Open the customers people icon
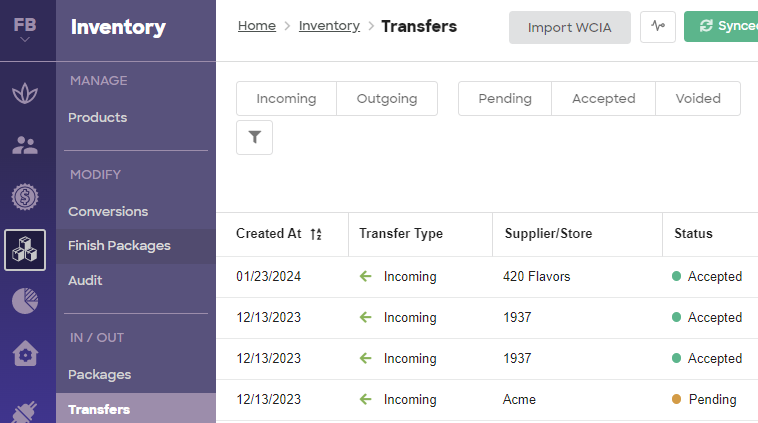The image size is (758, 423). [x=25, y=145]
